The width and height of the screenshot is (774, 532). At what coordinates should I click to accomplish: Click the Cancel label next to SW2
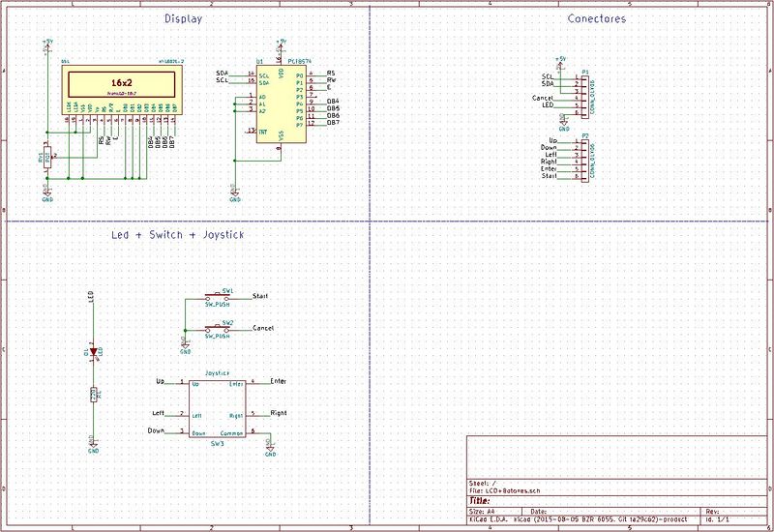point(262,328)
